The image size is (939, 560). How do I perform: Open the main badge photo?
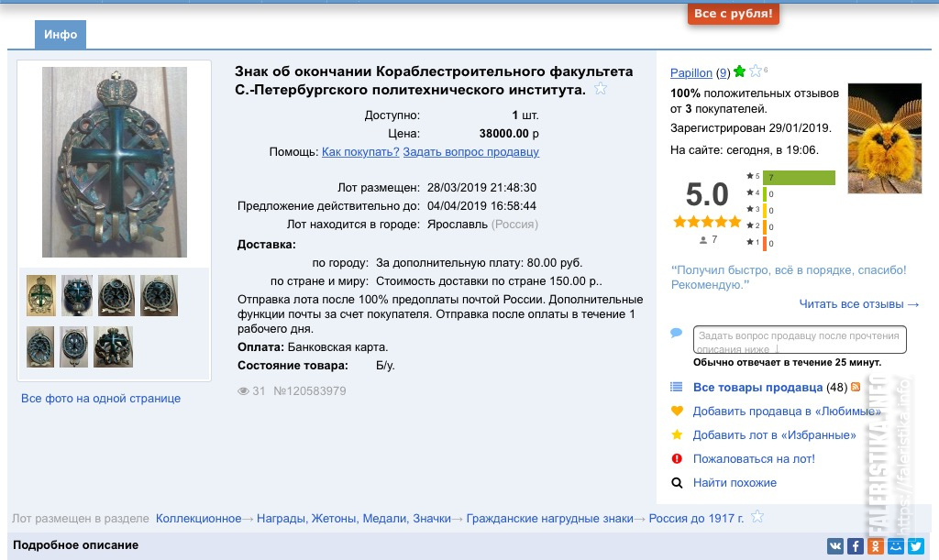coord(115,162)
